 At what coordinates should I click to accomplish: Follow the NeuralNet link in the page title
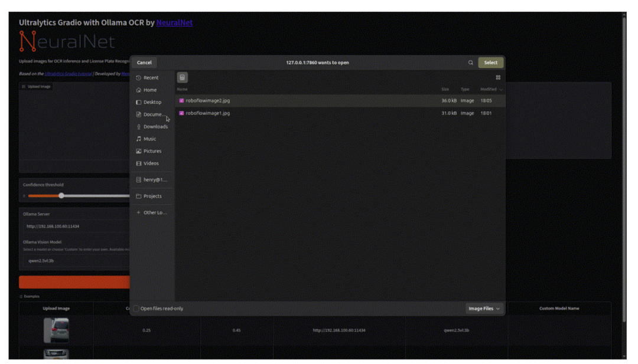click(x=174, y=23)
